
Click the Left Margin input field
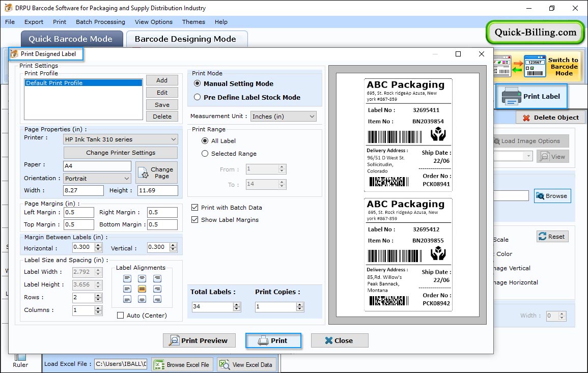(79, 212)
